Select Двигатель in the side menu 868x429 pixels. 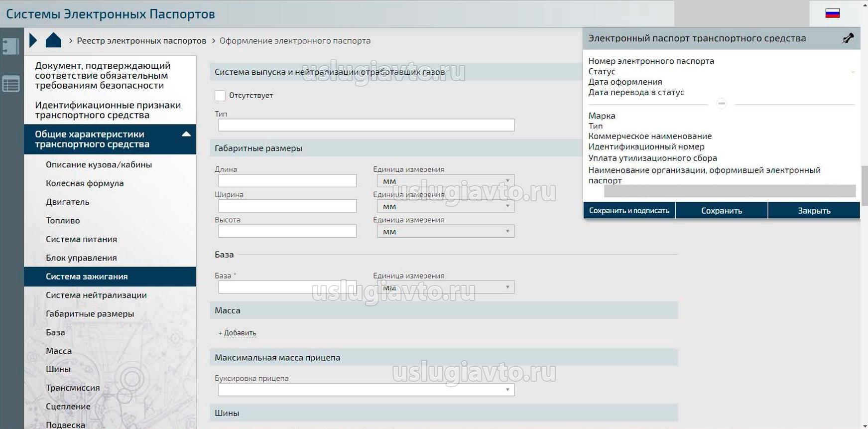coord(68,202)
